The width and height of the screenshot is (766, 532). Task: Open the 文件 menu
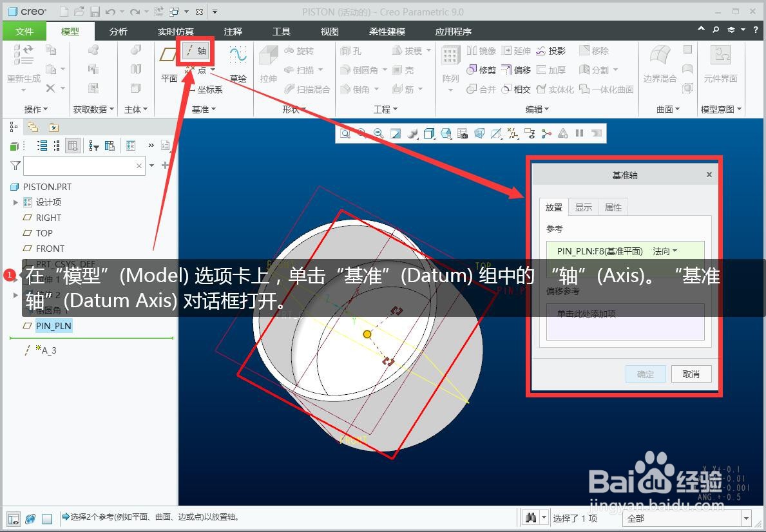[x=24, y=32]
